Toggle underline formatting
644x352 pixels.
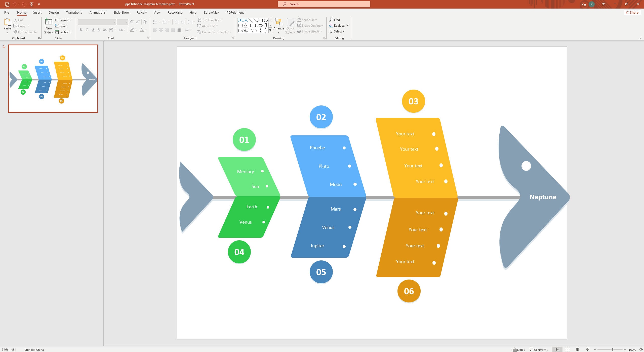93,30
